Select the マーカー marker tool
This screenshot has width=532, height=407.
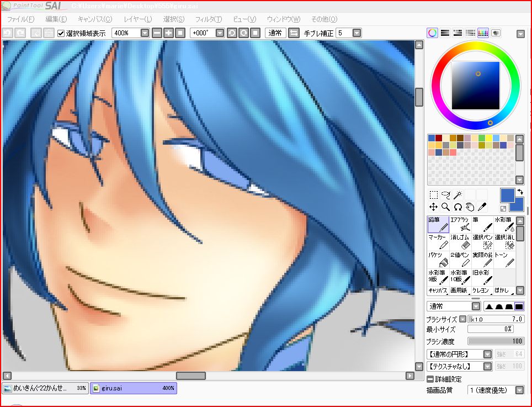(x=438, y=242)
